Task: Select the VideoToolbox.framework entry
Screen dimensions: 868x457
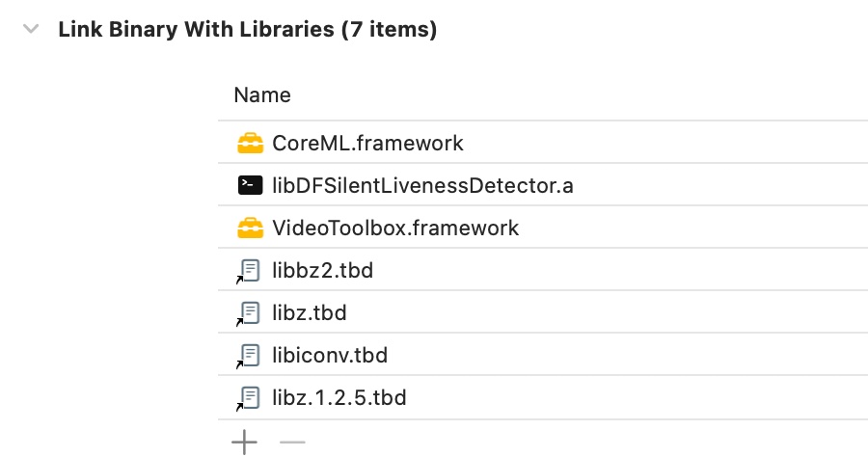Action: 395,228
